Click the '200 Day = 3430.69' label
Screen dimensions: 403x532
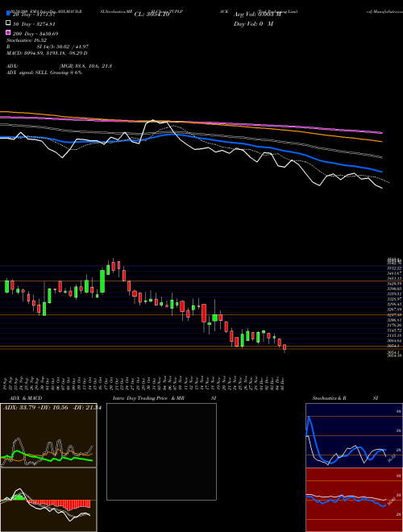coord(35,34)
